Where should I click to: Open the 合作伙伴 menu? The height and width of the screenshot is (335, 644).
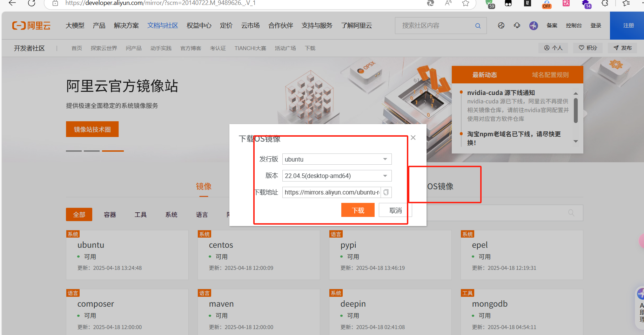[x=281, y=26]
